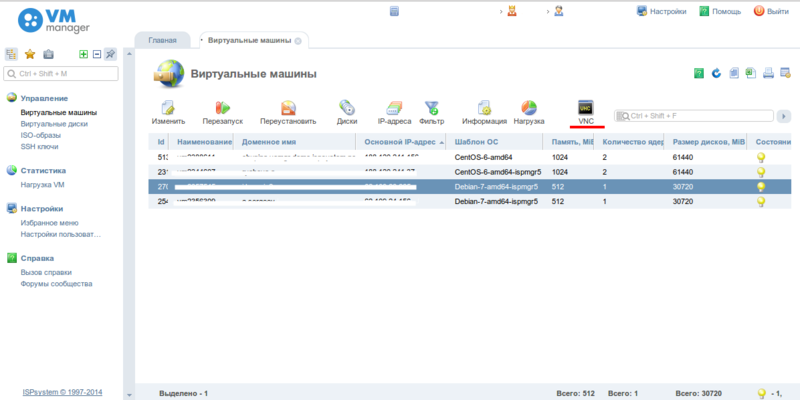This screenshot has height=400, width=800.
Task: Click the VM manager logo
Action: click(x=54, y=19)
